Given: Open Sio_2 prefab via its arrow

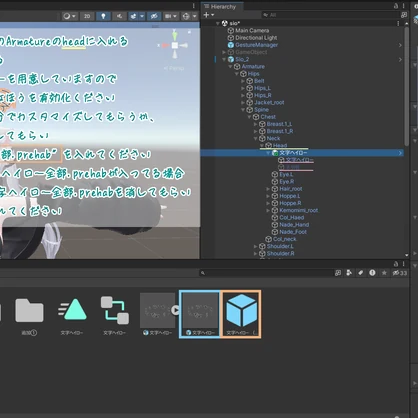Looking at the screenshot, I should tap(400, 59).
